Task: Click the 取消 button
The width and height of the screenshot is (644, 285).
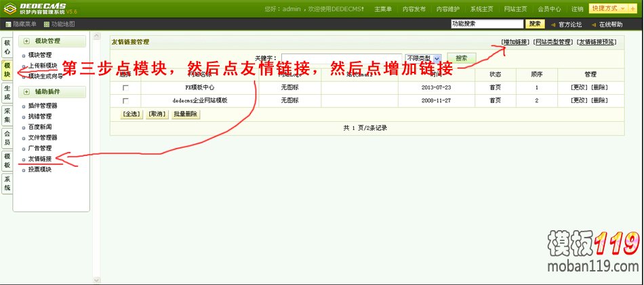Action: coord(158,114)
